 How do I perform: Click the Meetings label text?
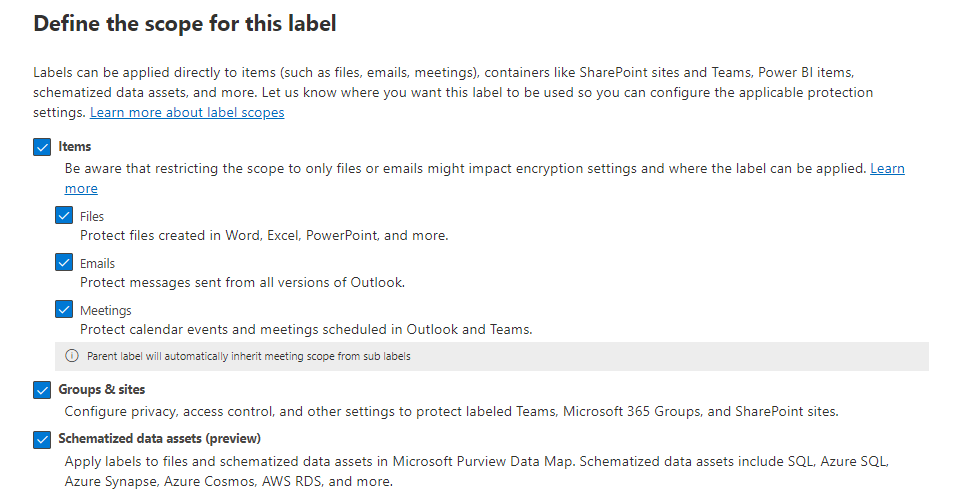coord(105,310)
